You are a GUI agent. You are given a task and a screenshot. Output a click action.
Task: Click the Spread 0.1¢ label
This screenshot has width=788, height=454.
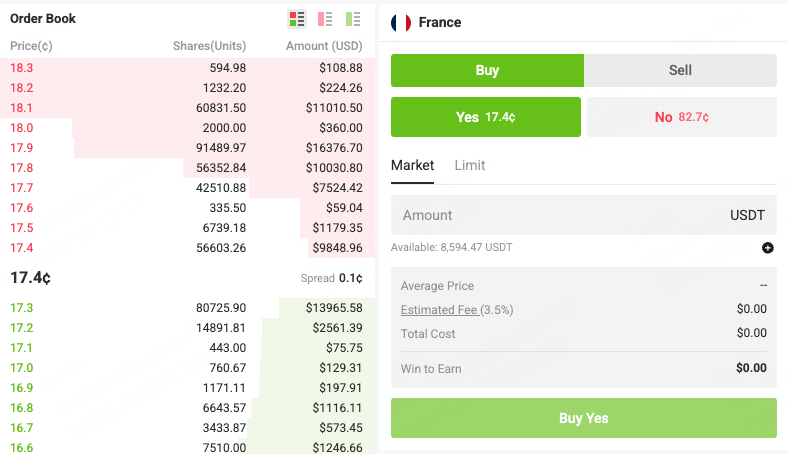[331, 278]
